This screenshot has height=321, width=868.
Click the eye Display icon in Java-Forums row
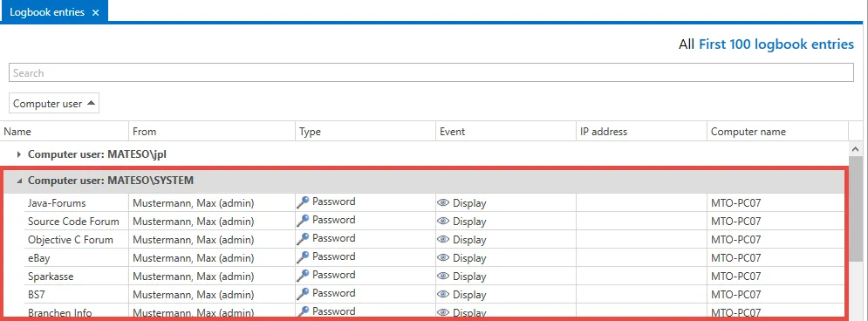443,203
